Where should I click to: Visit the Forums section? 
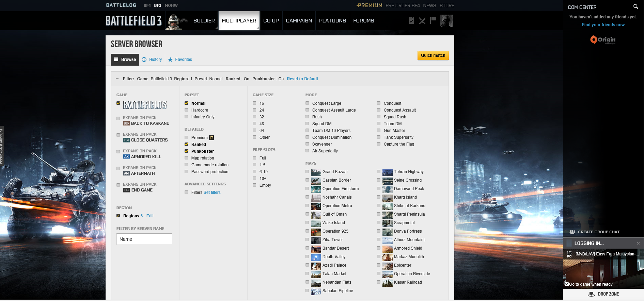point(364,21)
